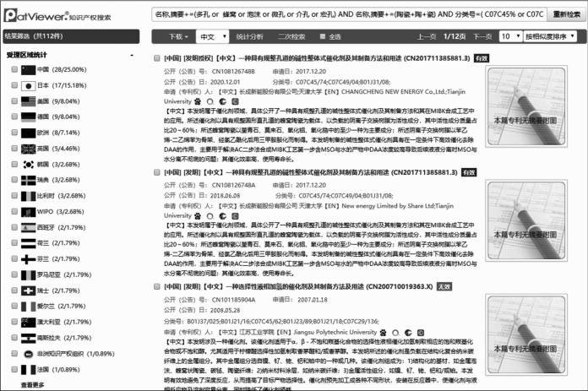The image size is (588, 391).
Task: Open the results-per-page dropdown showing 10
Action: click(511, 36)
